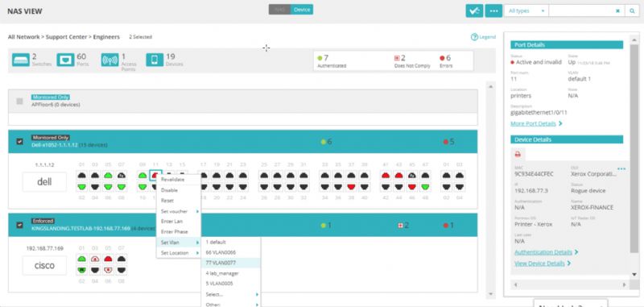The height and width of the screenshot is (307, 644).
Task: Expand the Set Location submenu
Action: 179,253
